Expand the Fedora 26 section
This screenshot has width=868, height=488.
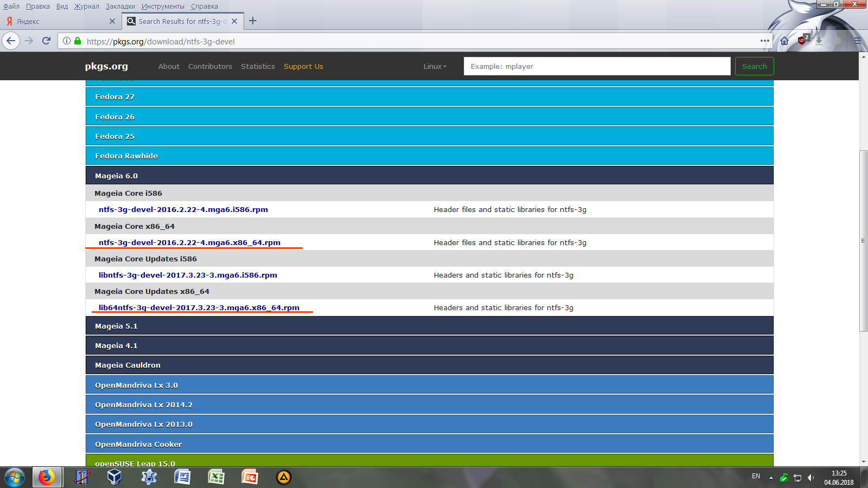[x=429, y=117]
